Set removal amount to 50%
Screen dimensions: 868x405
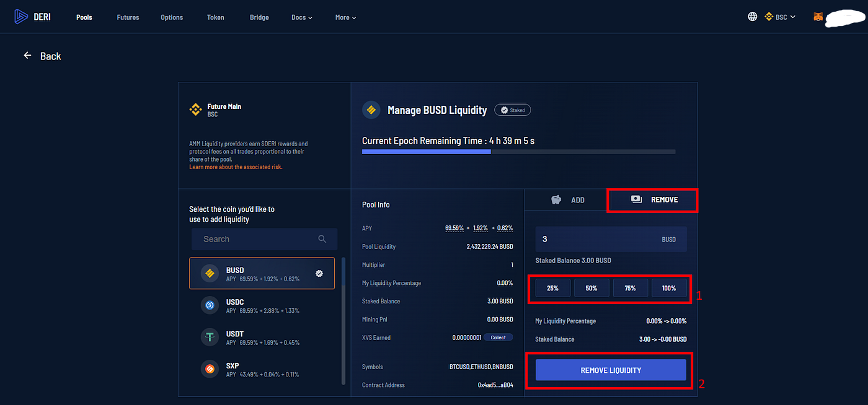(591, 288)
